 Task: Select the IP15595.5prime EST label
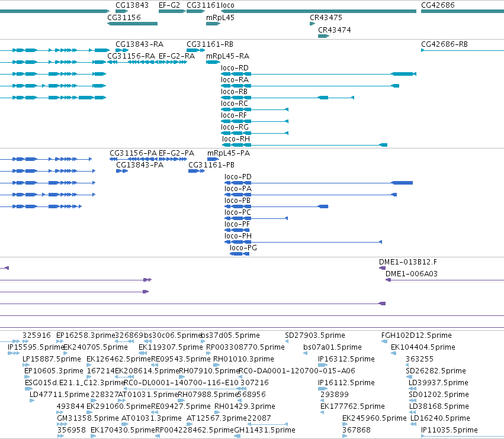tap(36, 347)
